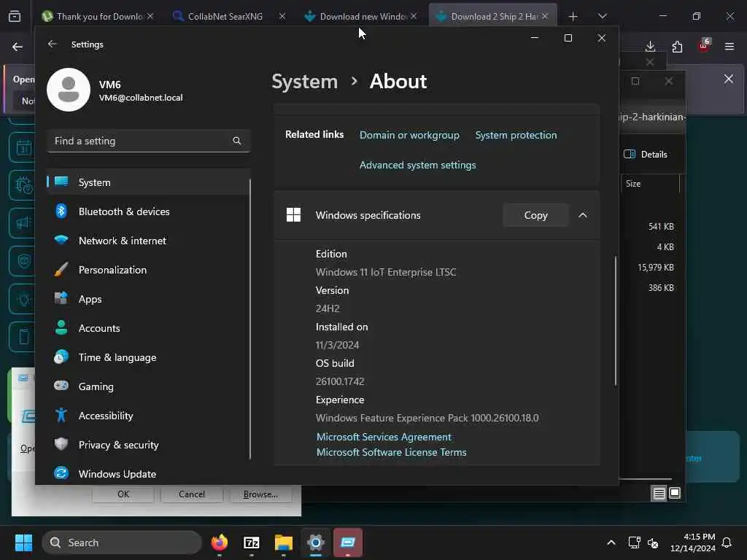Click the browser downloads icon
Screen dimensions: 747x560
[650, 46]
